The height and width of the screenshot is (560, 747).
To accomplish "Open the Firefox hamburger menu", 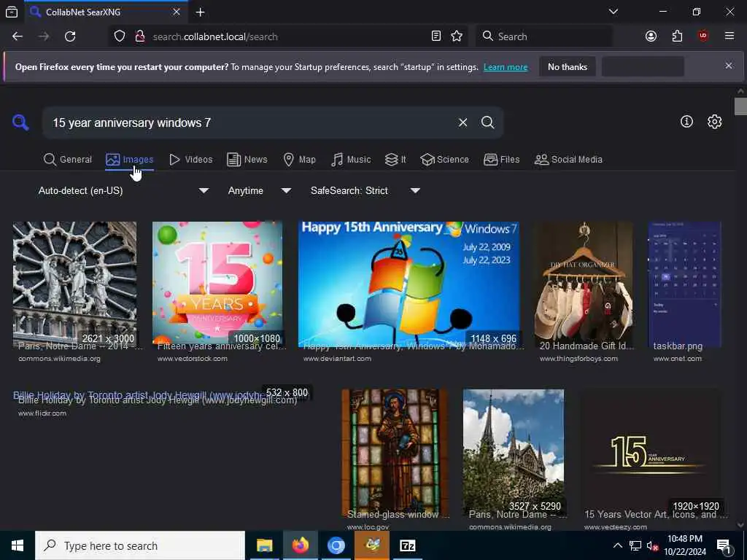I will tap(729, 36).
